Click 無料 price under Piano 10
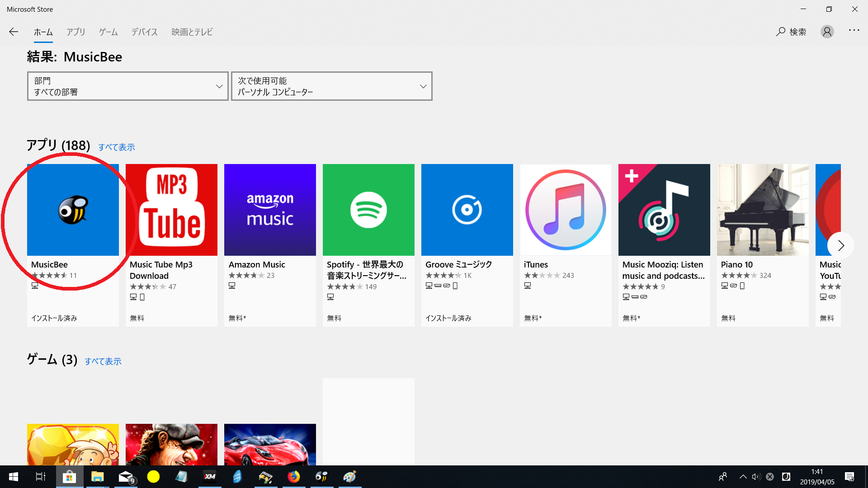This screenshot has width=868, height=488. click(728, 318)
